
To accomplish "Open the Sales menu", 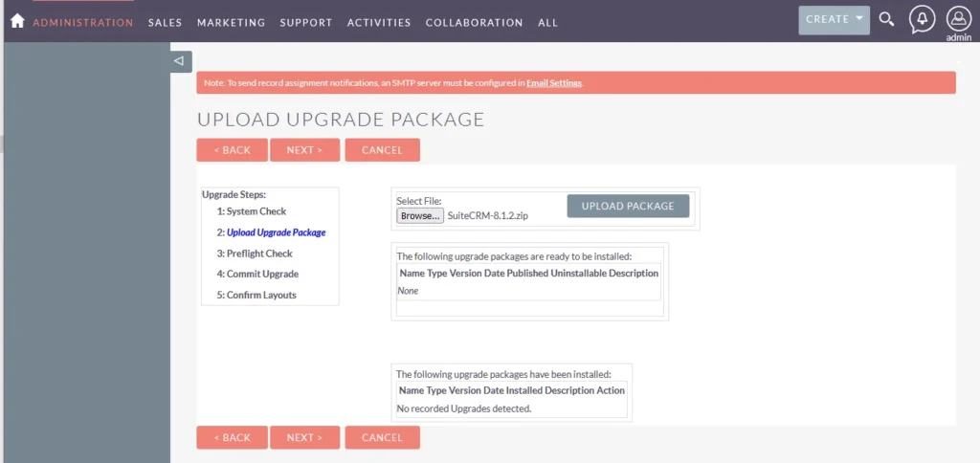I will pyautogui.click(x=166, y=22).
